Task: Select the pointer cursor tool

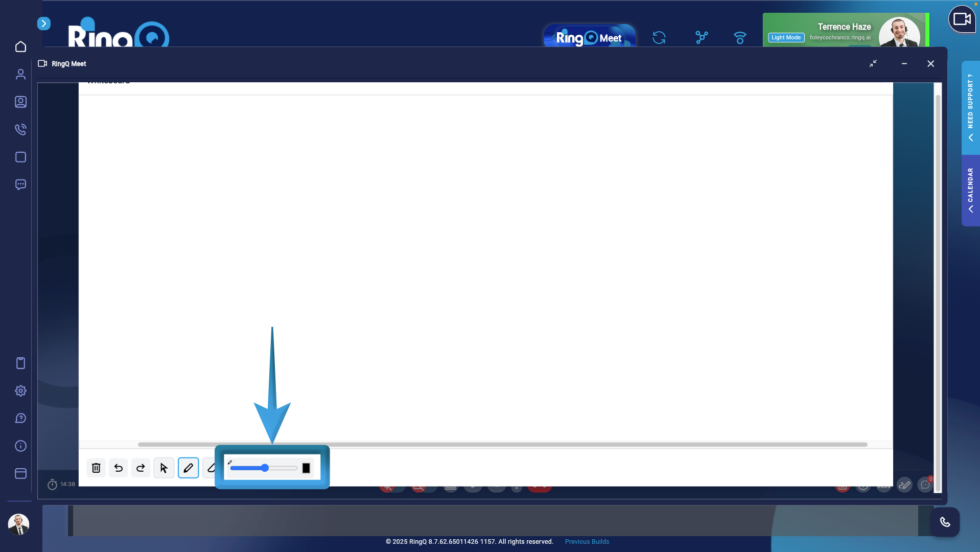Action: coord(164,468)
